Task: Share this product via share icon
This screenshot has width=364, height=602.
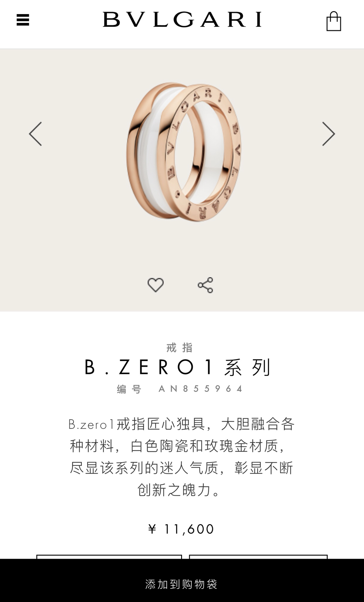Action: [205, 285]
